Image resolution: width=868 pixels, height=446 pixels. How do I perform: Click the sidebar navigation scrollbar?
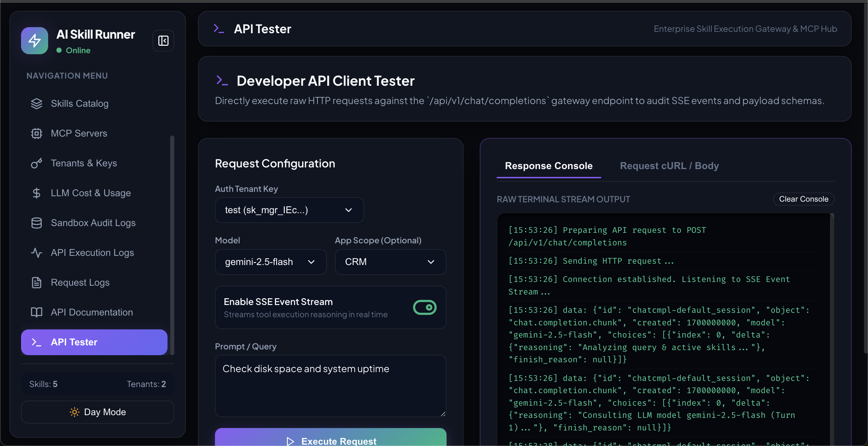[172, 245]
